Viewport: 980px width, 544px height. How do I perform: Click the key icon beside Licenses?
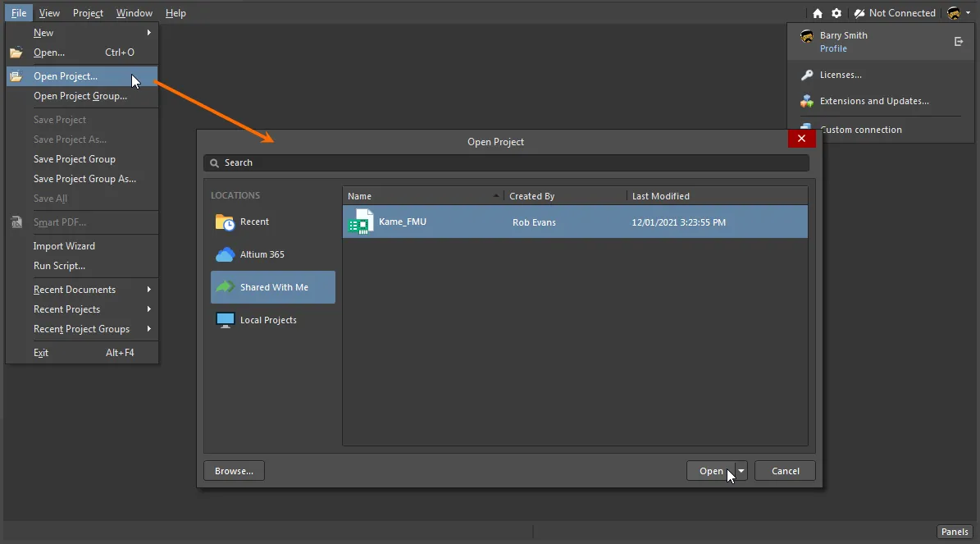(x=807, y=75)
